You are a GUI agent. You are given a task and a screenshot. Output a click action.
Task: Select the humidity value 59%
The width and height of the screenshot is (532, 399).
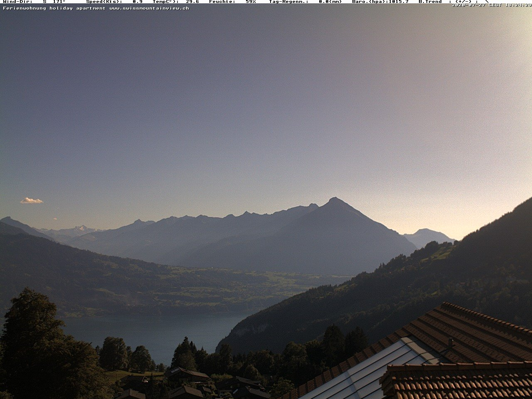tap(251, 2)
